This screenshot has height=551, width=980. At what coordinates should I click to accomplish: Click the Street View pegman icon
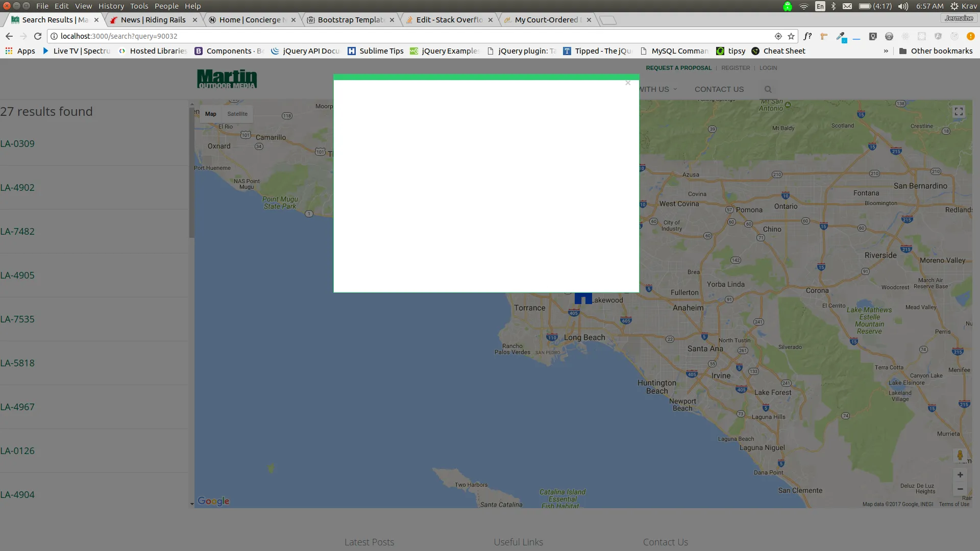tap(960, 455)
